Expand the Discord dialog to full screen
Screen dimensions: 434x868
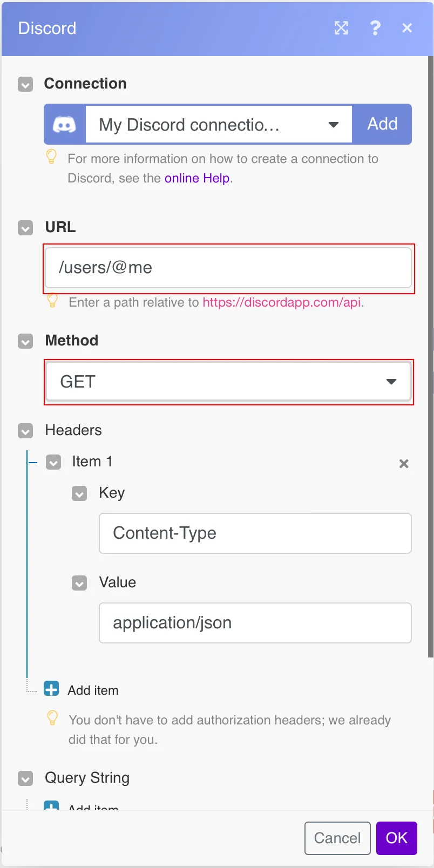tap(341, 28)
